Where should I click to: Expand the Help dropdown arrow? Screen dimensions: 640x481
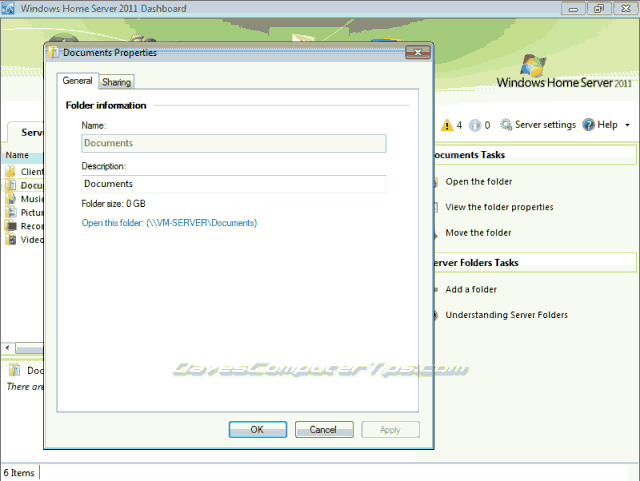tap(627, 125)
